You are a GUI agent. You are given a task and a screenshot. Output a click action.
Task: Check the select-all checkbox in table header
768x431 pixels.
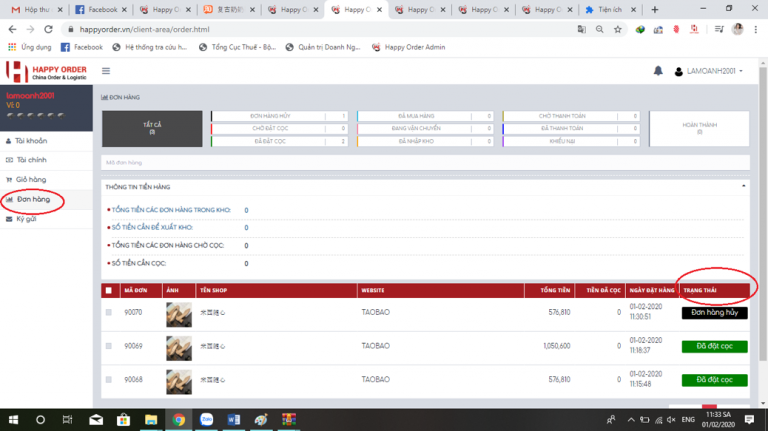click(x=108, y=291)
